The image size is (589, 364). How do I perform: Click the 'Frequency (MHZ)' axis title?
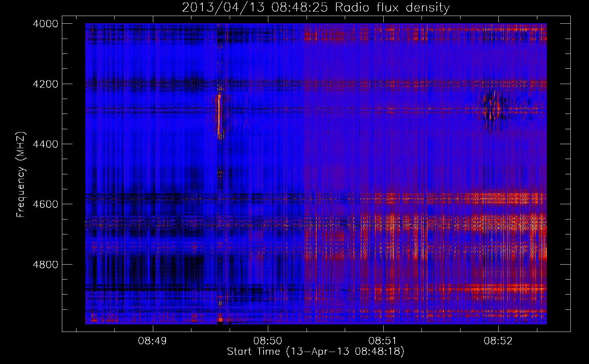tap(21, 175)
